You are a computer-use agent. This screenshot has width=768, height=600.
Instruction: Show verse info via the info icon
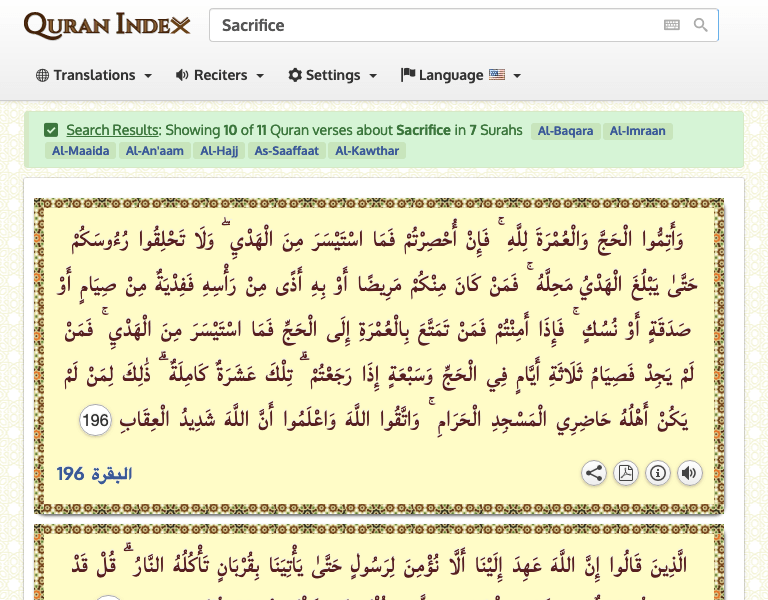point(658,473)
